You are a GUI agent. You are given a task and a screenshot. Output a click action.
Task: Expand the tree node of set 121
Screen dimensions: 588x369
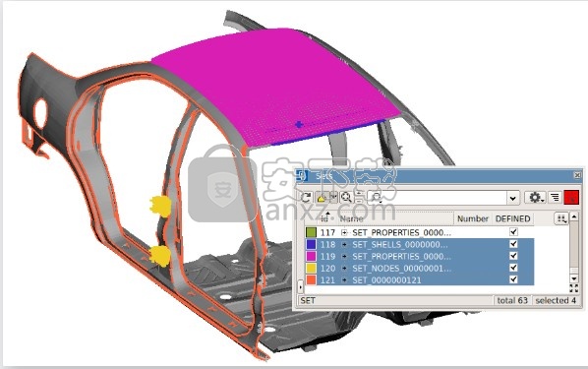344,280
